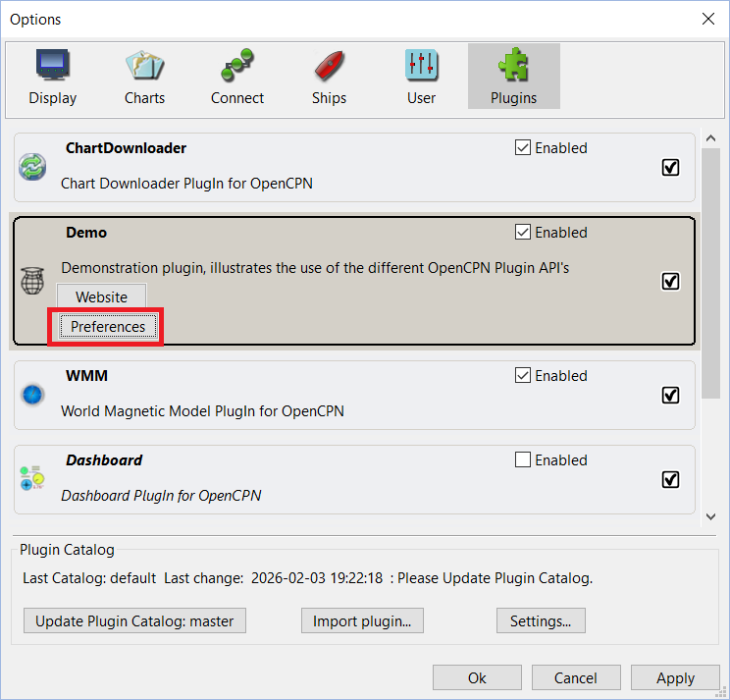Viewport: 730px width, 700px height.
Task: Enable the Dashboard plugin checkbox
Action: click(x=522, y=459)
